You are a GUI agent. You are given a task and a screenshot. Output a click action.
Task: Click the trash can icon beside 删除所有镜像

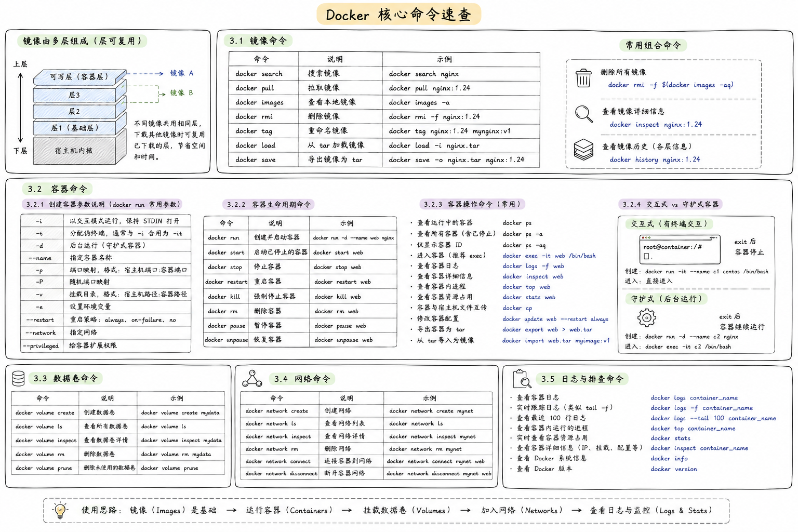[583, 78]
